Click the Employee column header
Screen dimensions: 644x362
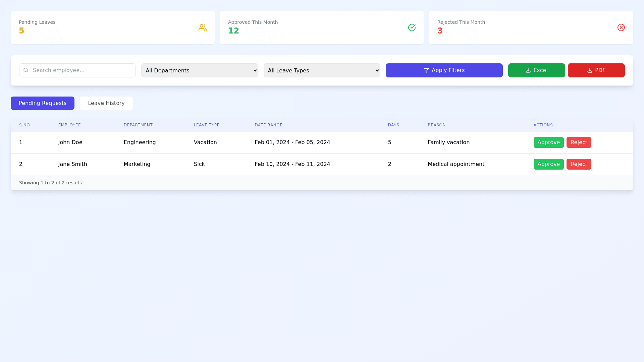[x=69, y=125]
